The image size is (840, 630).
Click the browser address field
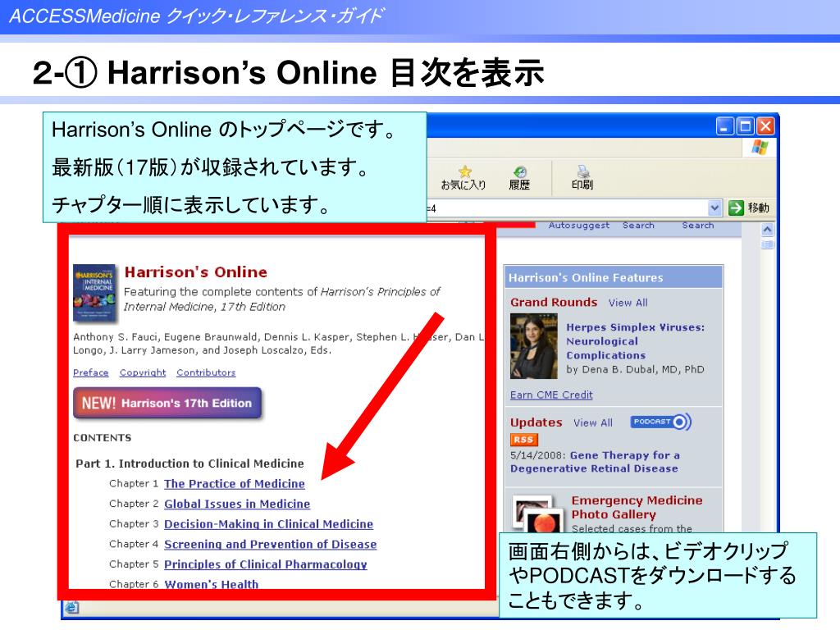pyautogui.click(x=567, y=208)
